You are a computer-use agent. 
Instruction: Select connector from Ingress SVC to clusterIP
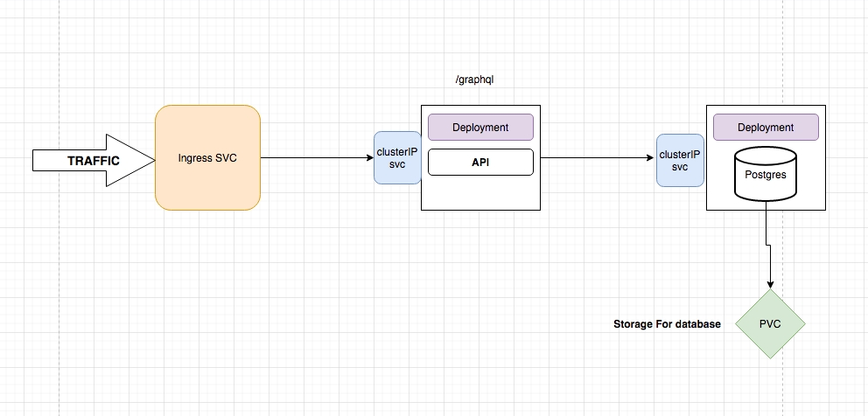[x=318, y=157]
